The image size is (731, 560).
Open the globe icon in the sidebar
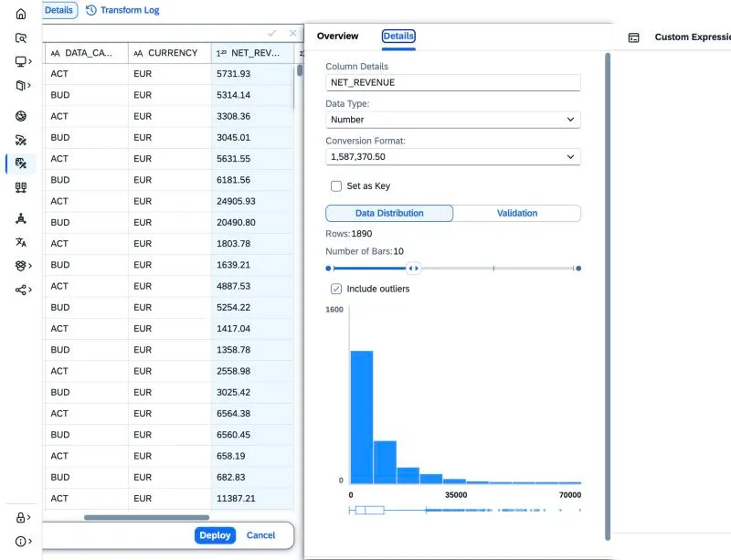21,116
